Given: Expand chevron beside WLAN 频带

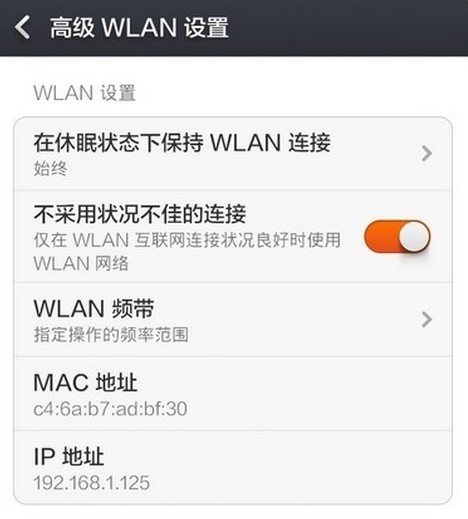Looking at the screenshot, I should (426, 319).
